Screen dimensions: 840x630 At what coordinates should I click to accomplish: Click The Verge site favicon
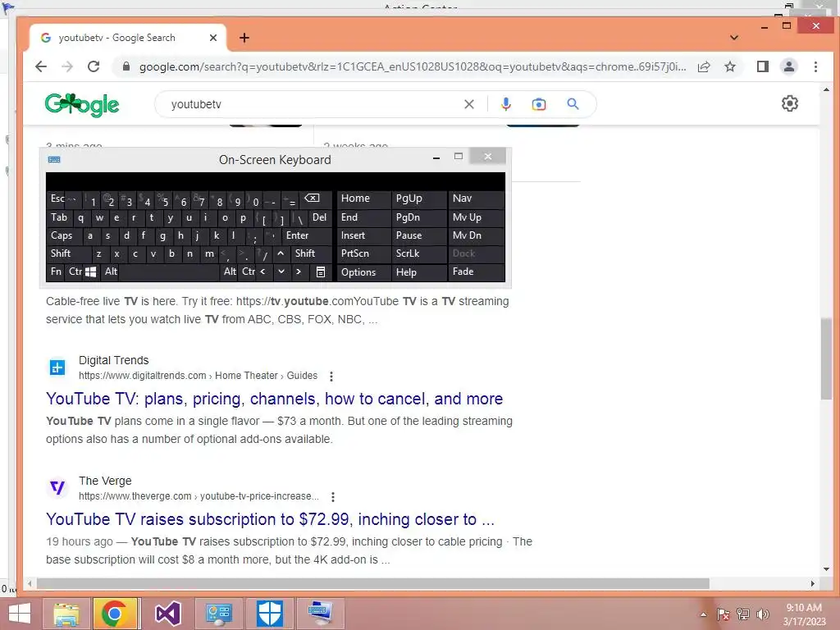click(57, 488)
